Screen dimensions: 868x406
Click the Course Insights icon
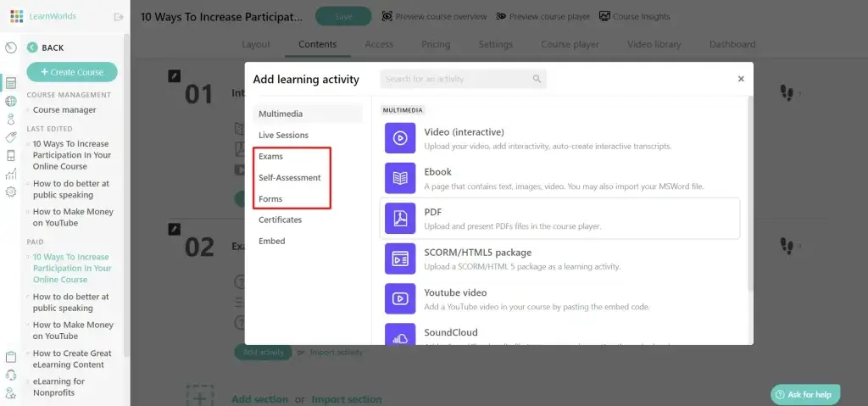point(604,17)
